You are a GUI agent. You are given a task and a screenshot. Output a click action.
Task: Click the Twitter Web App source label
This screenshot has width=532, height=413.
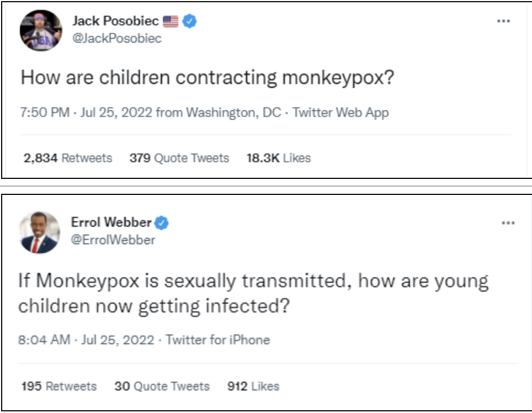(341, 113)
